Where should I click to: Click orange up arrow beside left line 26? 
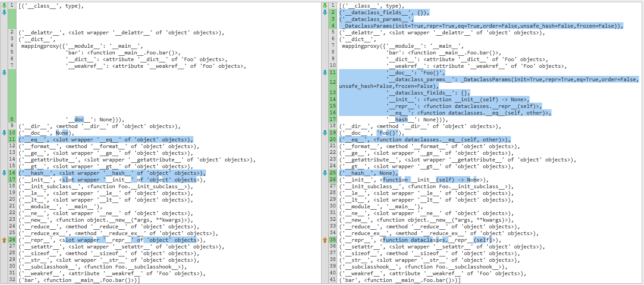click(4, 240)
